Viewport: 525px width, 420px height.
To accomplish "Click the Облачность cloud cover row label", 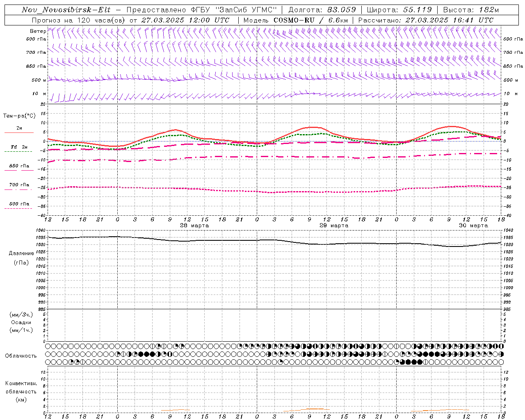I will pos(21,356).
